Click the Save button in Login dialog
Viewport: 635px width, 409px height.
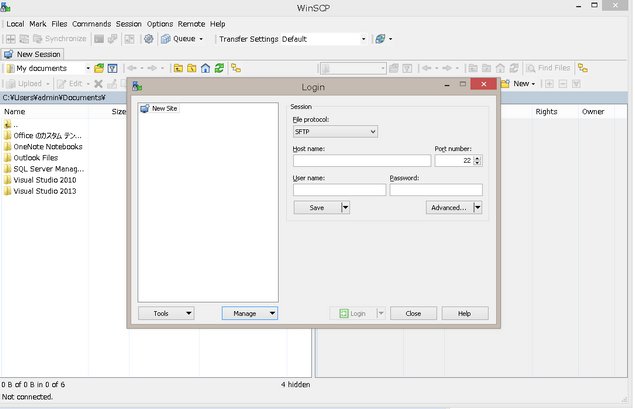click(x=317, y=208)
